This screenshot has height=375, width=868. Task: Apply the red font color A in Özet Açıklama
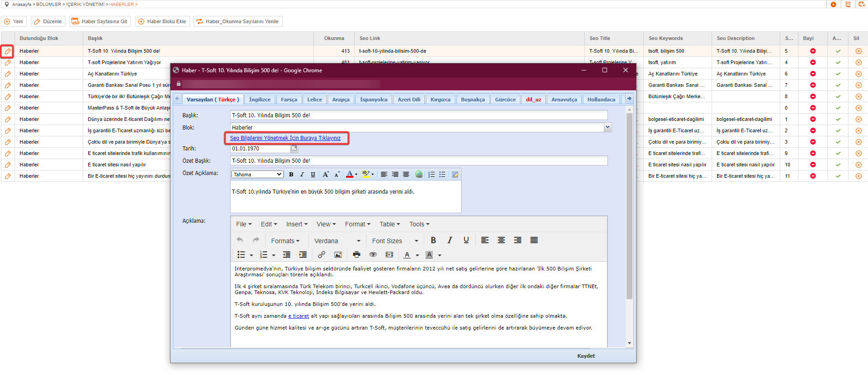[350, 175]
